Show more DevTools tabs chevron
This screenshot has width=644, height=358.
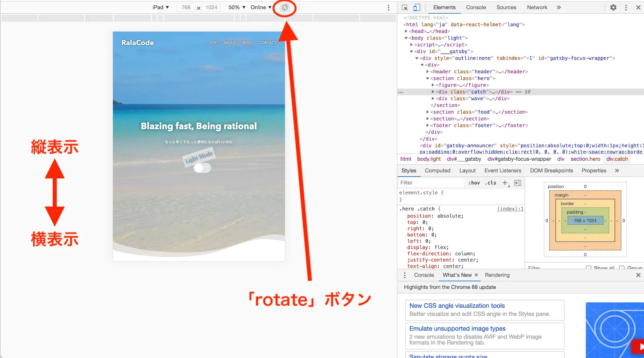[x=559, y=8]
